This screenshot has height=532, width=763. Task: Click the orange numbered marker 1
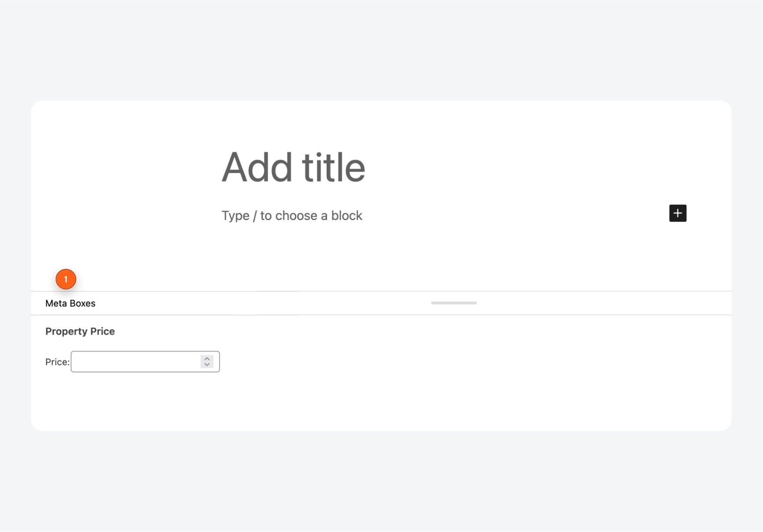point(66,279)
